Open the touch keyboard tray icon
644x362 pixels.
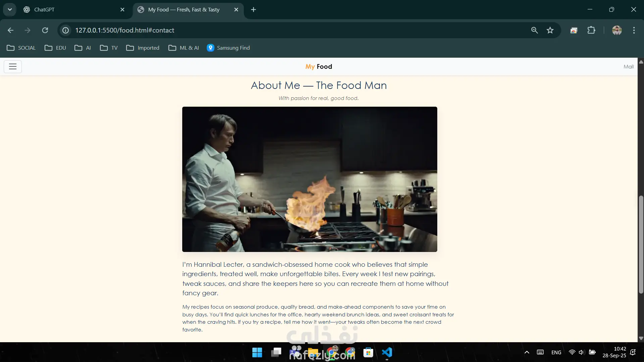click(x=540, y=352)
